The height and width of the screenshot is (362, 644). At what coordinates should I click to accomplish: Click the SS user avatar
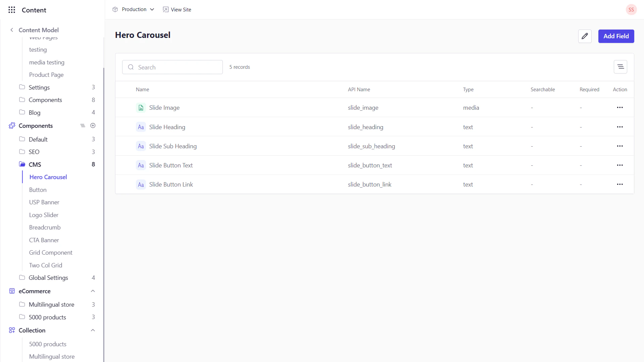coord(631,10)
